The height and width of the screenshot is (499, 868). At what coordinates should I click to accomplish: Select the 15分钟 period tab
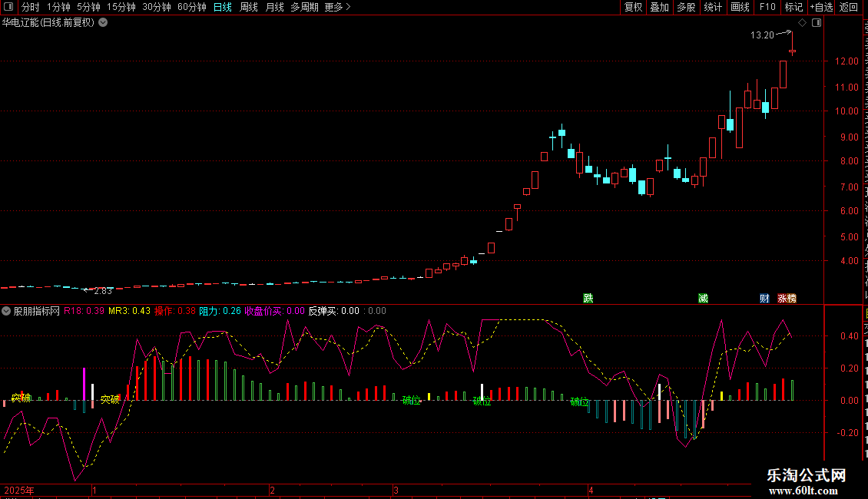tap(121, 7)
